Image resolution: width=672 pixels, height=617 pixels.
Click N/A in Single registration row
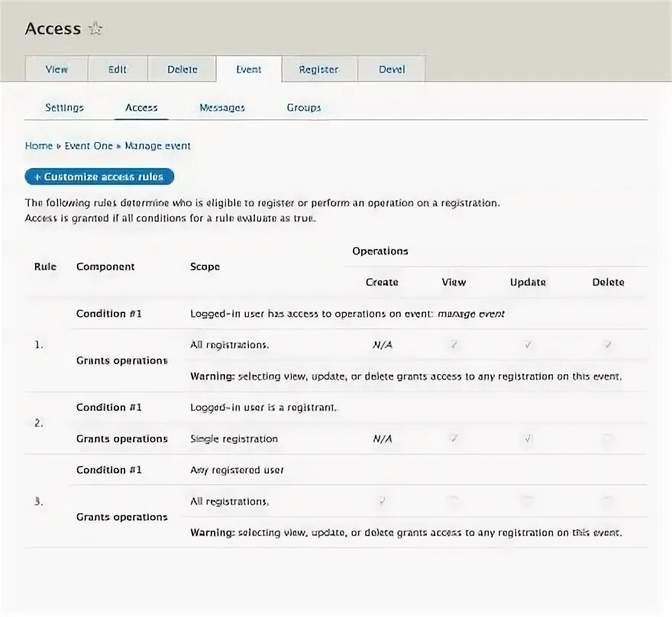[x=383, y=439]
